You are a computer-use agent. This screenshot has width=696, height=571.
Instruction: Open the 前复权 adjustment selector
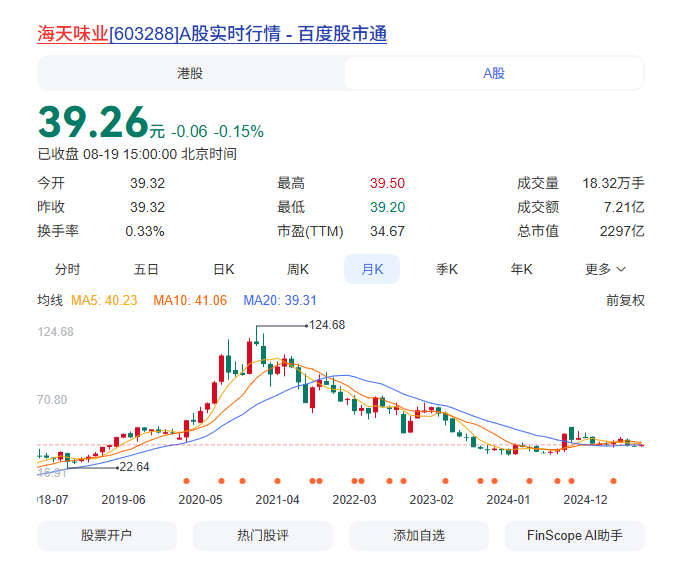coord(625,301)
